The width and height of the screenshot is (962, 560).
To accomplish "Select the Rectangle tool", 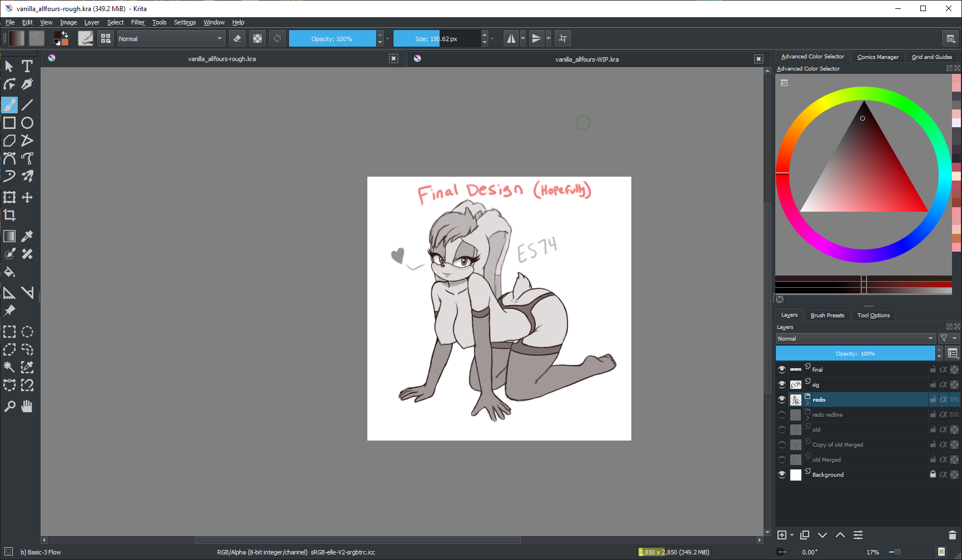I will point(9,123).
